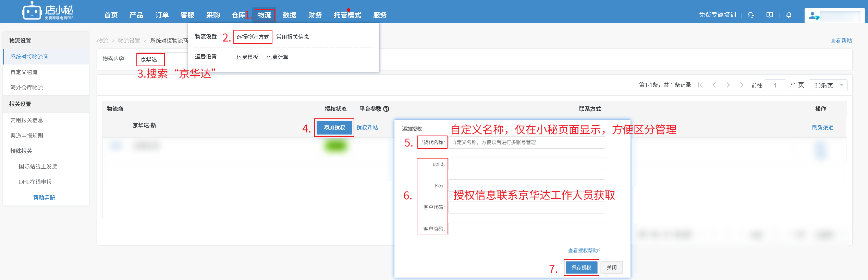Image resolution: width=868 pixels, height=280 pixels.
Task: Click the 货代名称 input field
Action: pyautogui.click(x=526, y=142)
